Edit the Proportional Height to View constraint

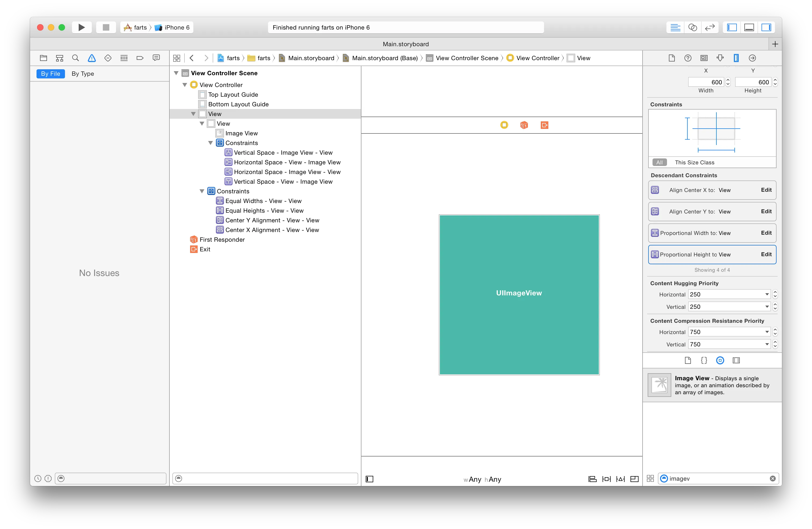click(x=766, y=255)
